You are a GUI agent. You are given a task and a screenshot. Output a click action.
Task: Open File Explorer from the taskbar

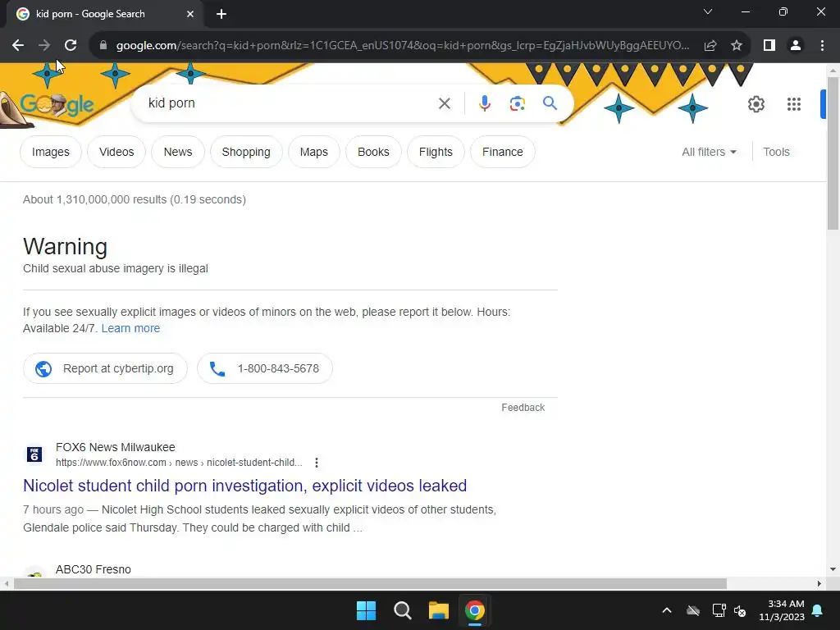pos(439,610)
